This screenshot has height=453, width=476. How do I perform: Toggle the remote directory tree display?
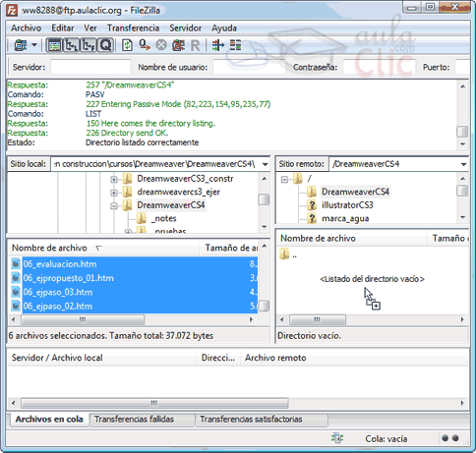coord(89,45)
